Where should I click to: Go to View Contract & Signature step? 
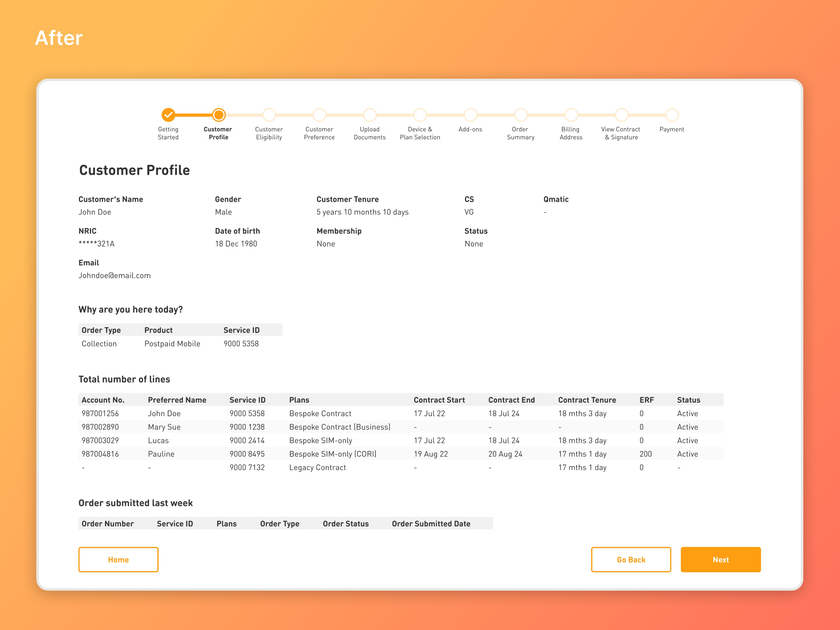pyautogui.click(x=621, y=115)
